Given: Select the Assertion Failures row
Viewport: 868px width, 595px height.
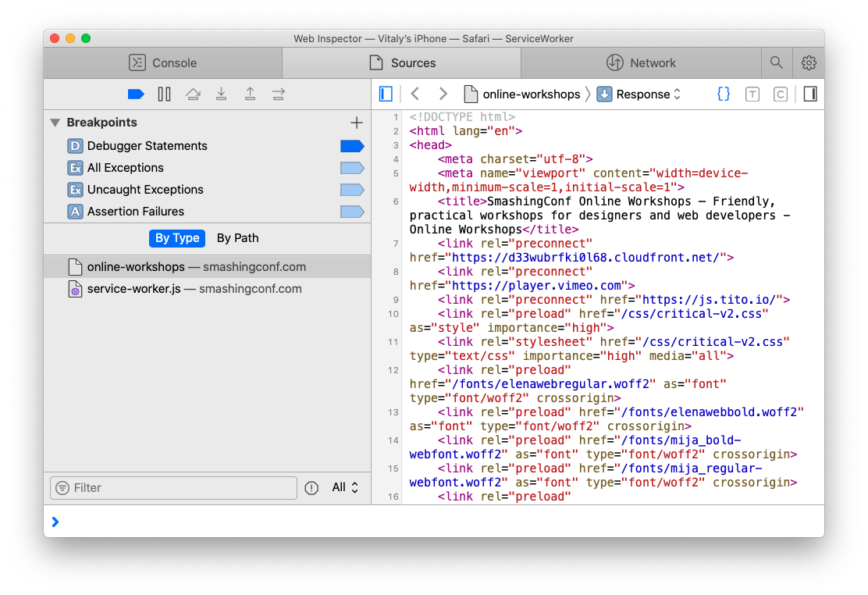Looking at the screenshot, I should [x=207, y=212].
